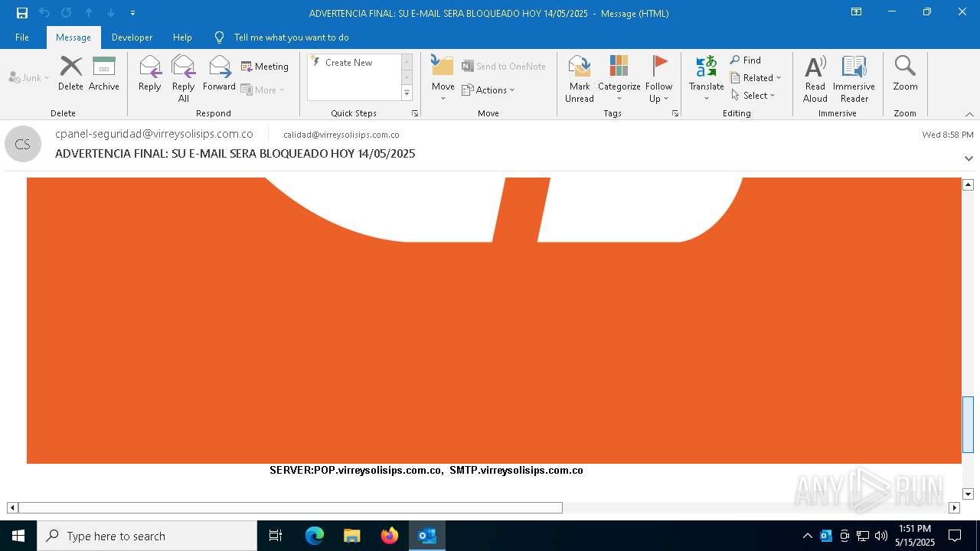
Task: Translate the message
Action: (x=706, y=79)
